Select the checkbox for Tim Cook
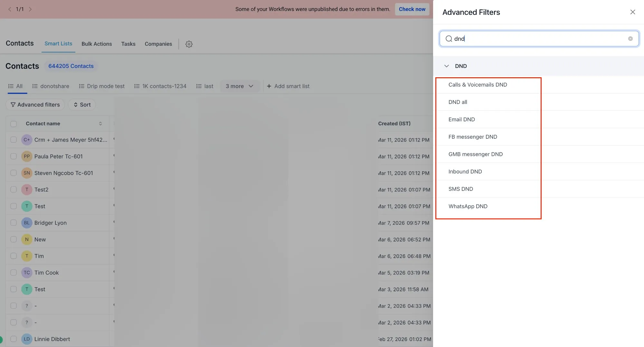 point(13,272)
